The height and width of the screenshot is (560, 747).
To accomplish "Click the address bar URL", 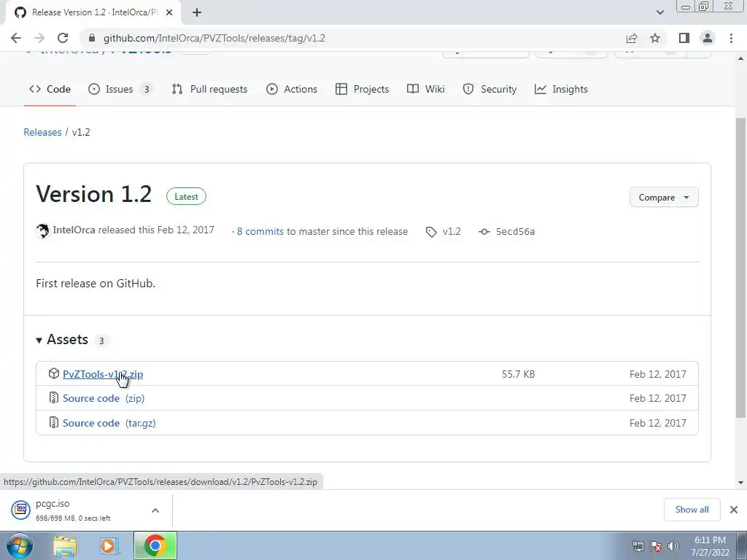I will 214,38.
